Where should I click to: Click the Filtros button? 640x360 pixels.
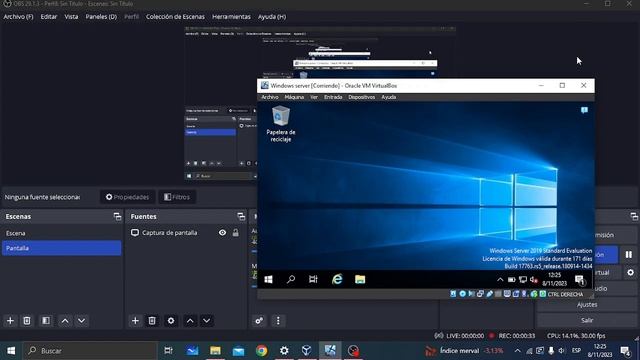tap(177, 197)
